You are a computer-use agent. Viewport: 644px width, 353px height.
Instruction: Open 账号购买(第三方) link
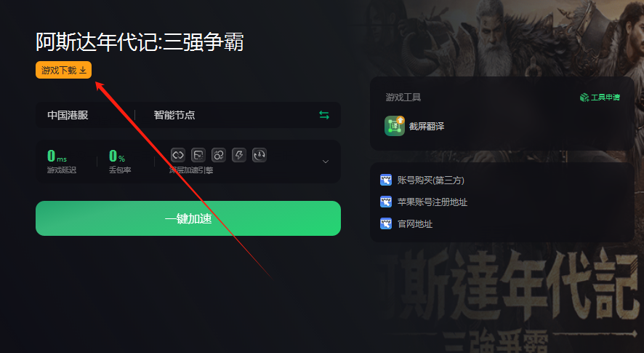[431, 181]
